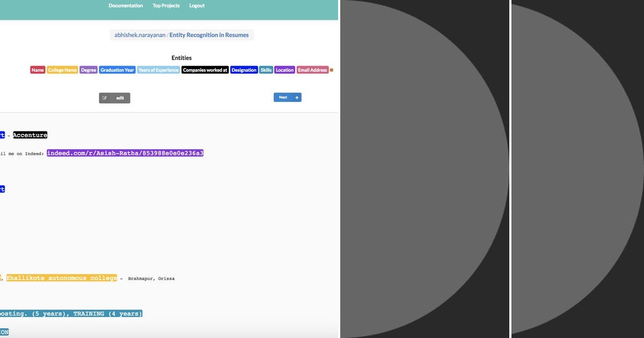Click the pencil icon on the edit button
Screen dimensions: 644x338
pos(105,98)
